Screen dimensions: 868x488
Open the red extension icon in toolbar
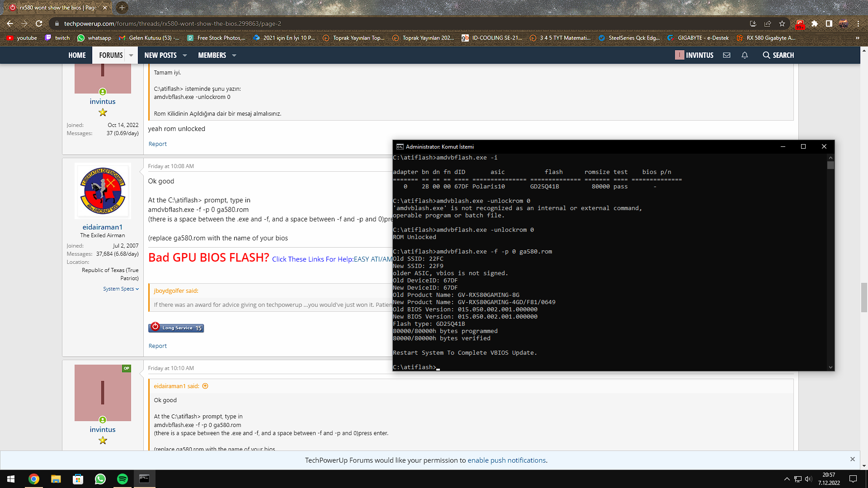[800, 24]
